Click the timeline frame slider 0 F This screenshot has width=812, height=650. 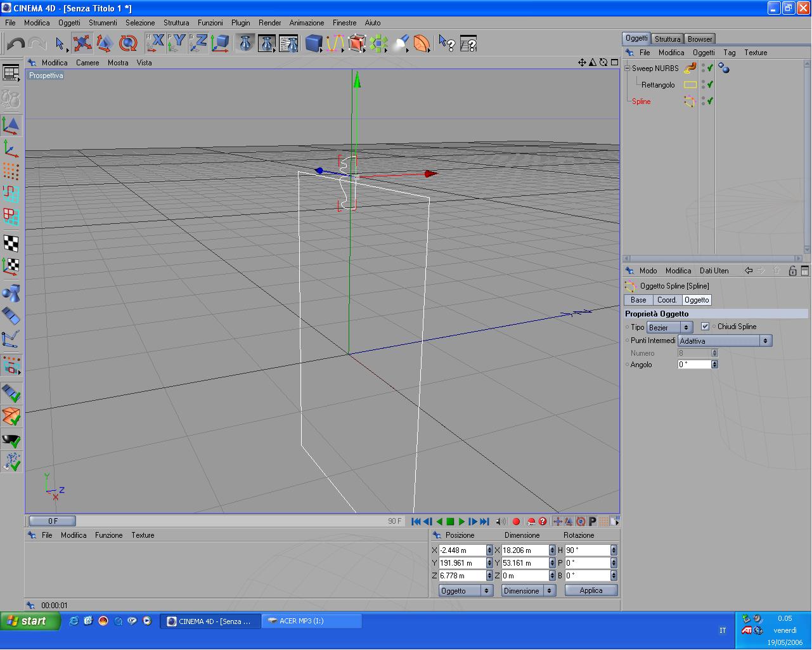53,521
